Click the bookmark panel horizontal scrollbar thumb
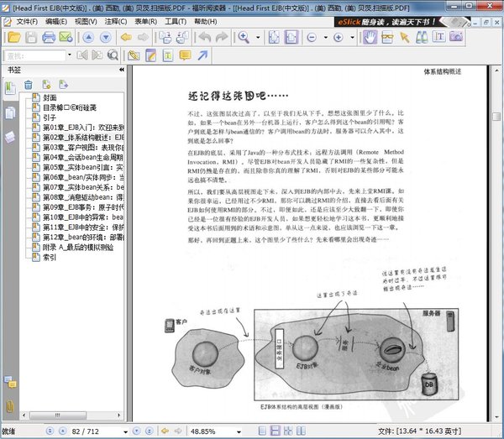The image size is (504, 439). coord(58,415)
